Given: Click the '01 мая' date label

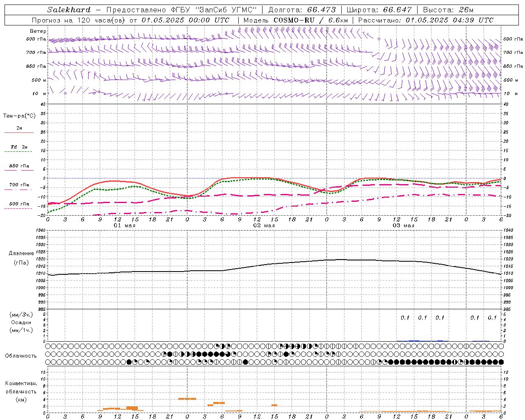Looking at the screenshot, I should click(125, 226).
